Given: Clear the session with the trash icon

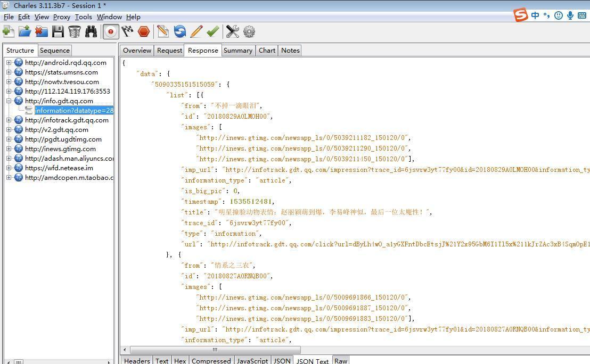Looking at the screenshot, I should (75, 31).
